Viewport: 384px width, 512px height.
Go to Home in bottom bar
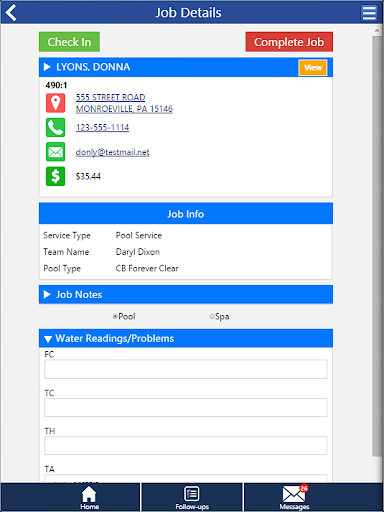point(89,497)
